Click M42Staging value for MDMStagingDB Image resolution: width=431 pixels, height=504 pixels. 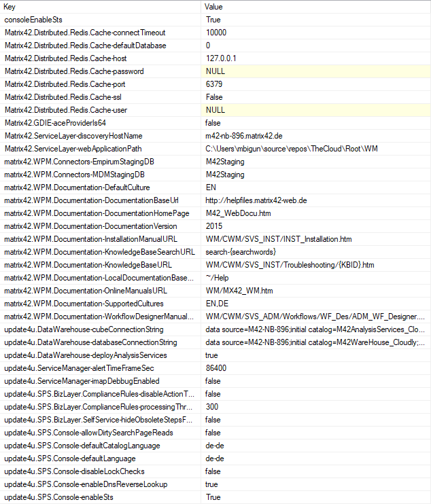pos(316,175)
